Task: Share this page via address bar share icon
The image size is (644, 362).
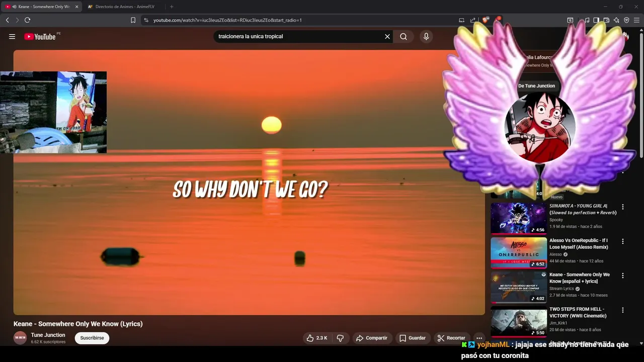Action: coord(473,20)
